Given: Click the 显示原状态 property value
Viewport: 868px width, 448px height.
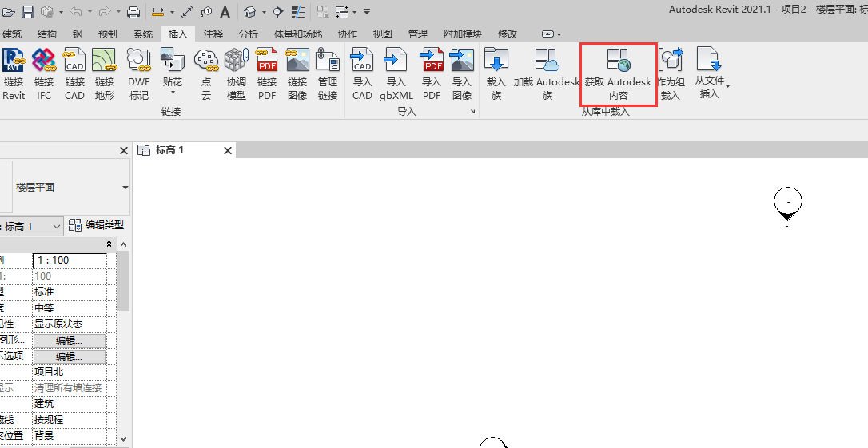Looking at the screenshot, I should coord(70,324).
